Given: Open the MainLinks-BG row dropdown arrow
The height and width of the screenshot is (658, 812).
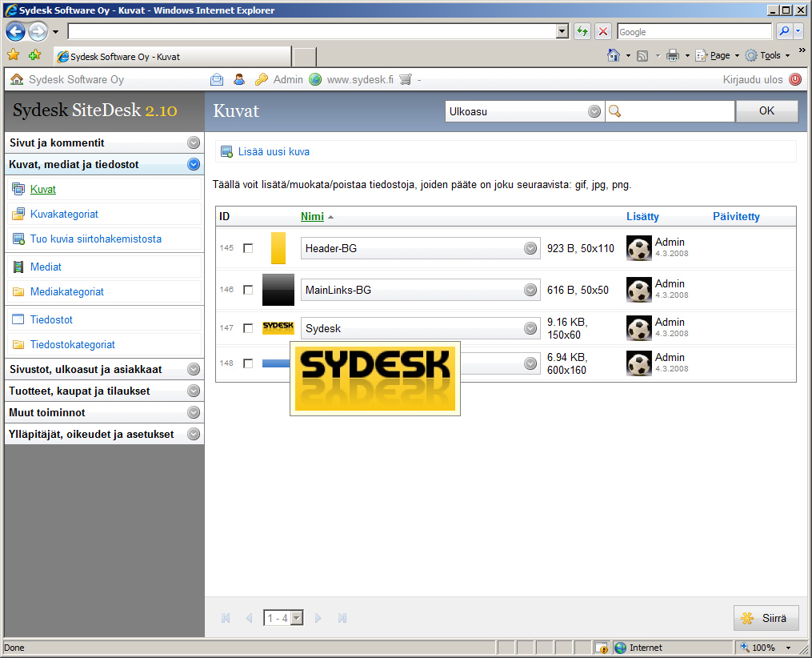Looking at the screenshot, I should [530, 290].
